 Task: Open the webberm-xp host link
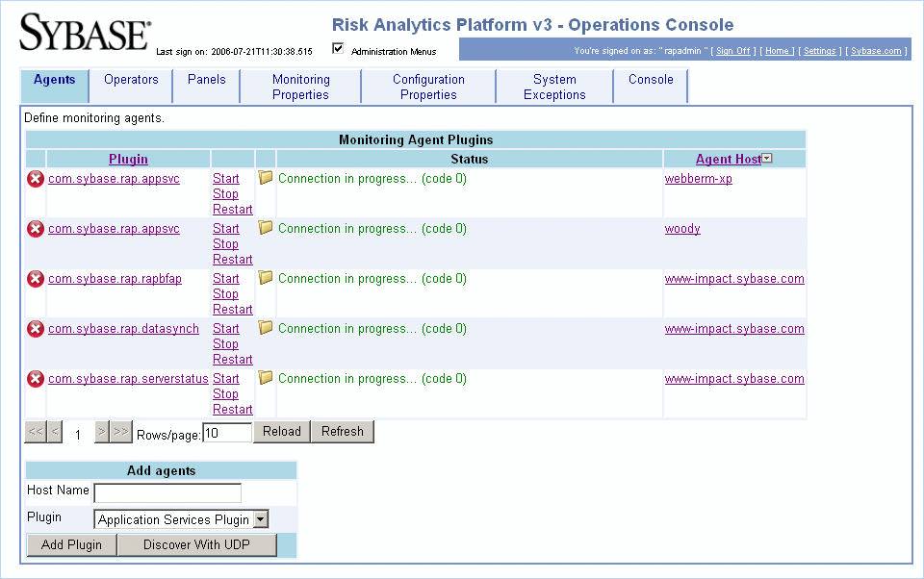699,179
